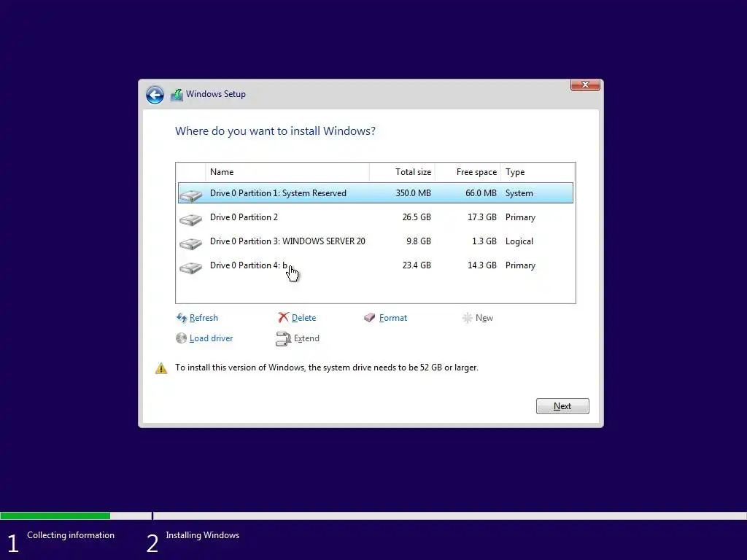747x560 pixels.
Task: Click the Logical type cell
Action: pos(519,241)
